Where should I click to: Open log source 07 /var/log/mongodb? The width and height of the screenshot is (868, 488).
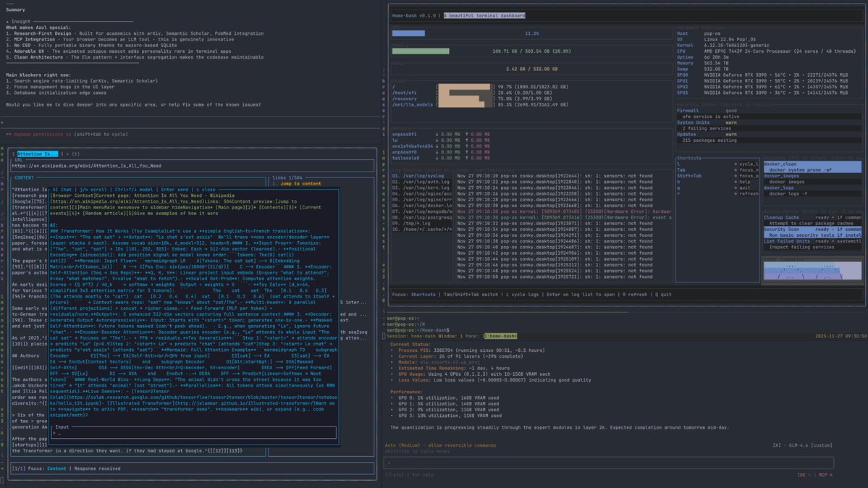click(422, 211)
